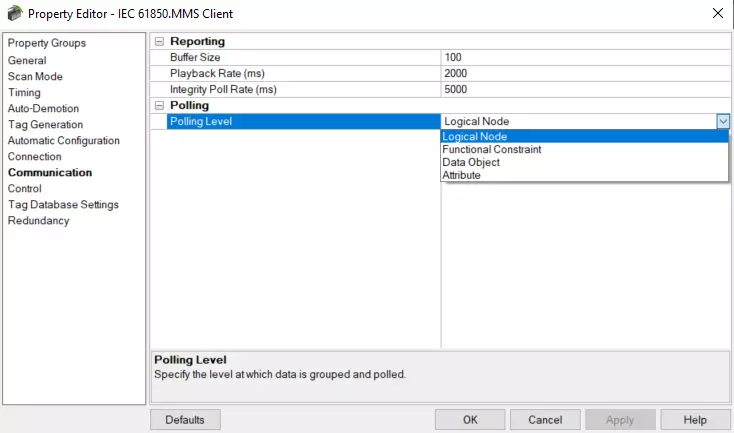
Task: Click the Property Groups heading
Action: 47,43
